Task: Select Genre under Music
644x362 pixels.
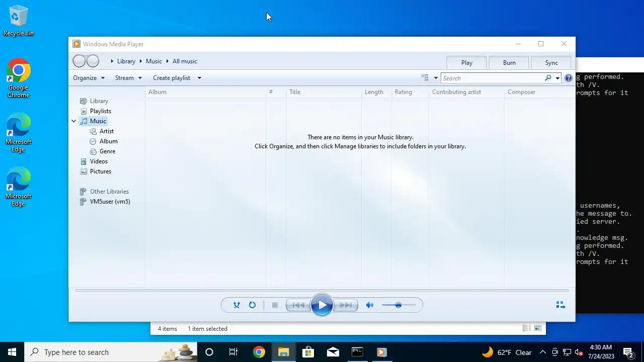Action: tap(107, 151)
